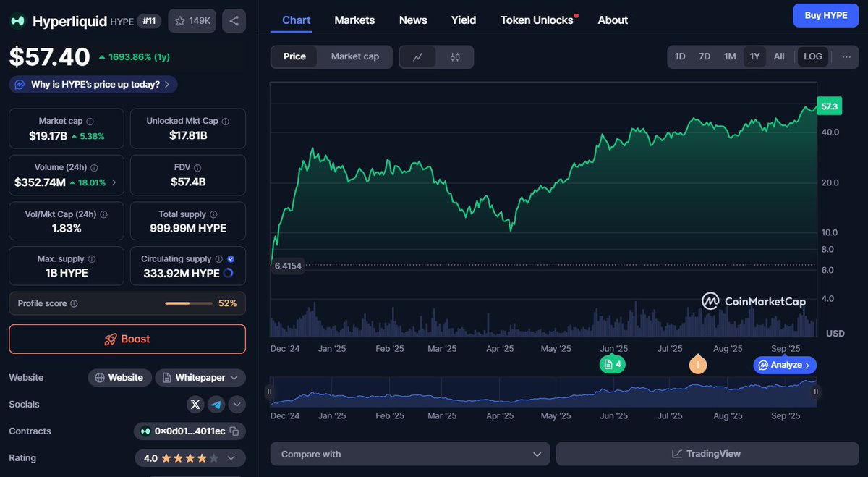Open the chart more-options ellipsis
This screenshot has width=868, height=477.
click(846, 56)
